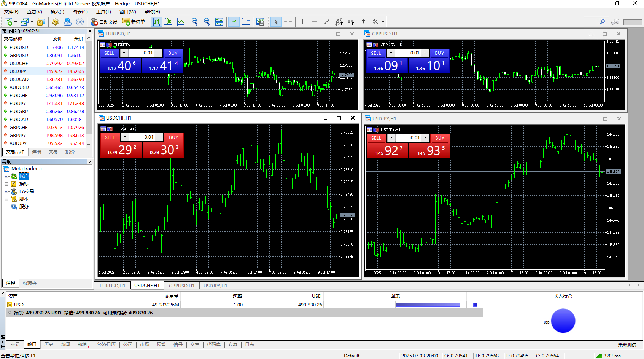Image resolution: width=644 pixels, height=359 pixels.
Task: Open profiles dropdown arrow
Action: pyautogui.click(x=32, y=22)
